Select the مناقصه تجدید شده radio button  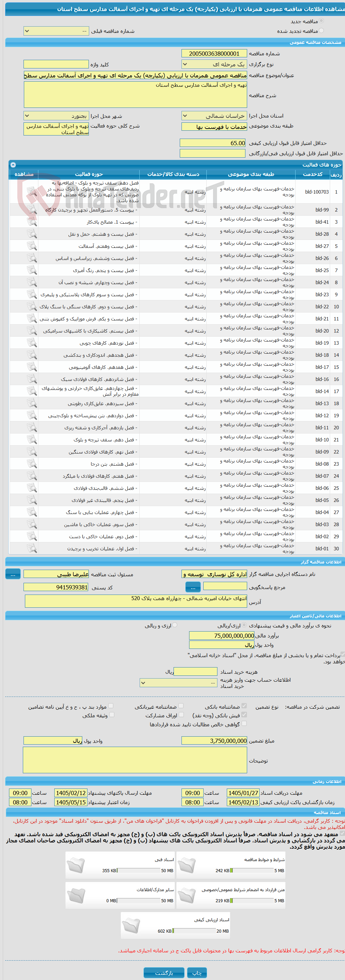321,31
